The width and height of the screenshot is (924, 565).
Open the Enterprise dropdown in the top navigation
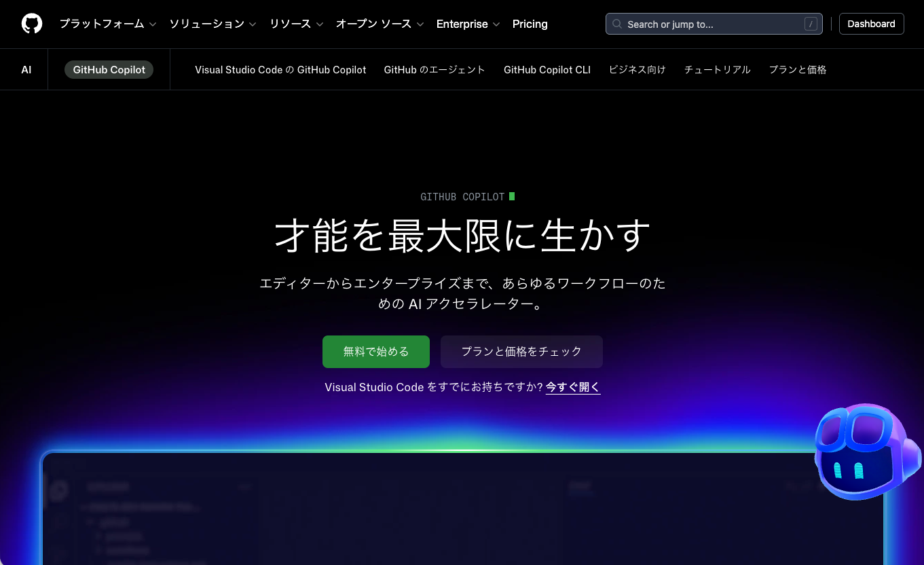[462, 23]
